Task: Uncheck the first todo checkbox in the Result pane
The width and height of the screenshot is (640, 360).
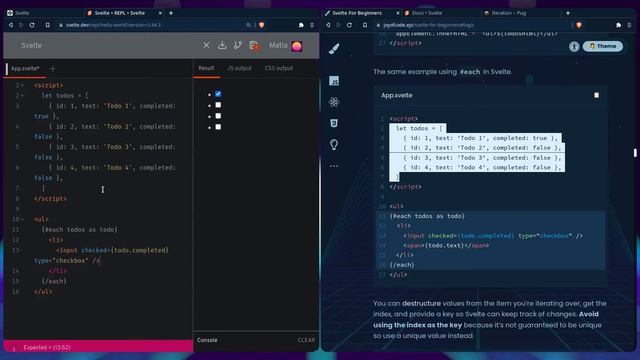Action: pyautogui.click(x=218, y=94)
